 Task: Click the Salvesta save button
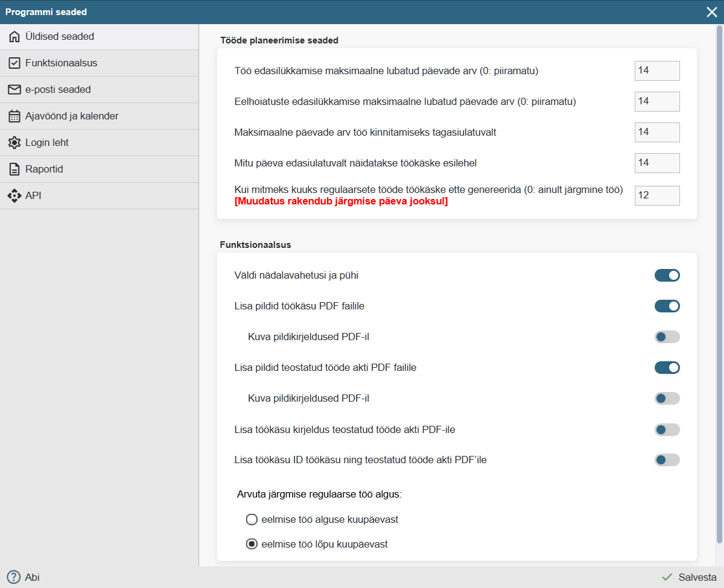[x=690, y=577]
